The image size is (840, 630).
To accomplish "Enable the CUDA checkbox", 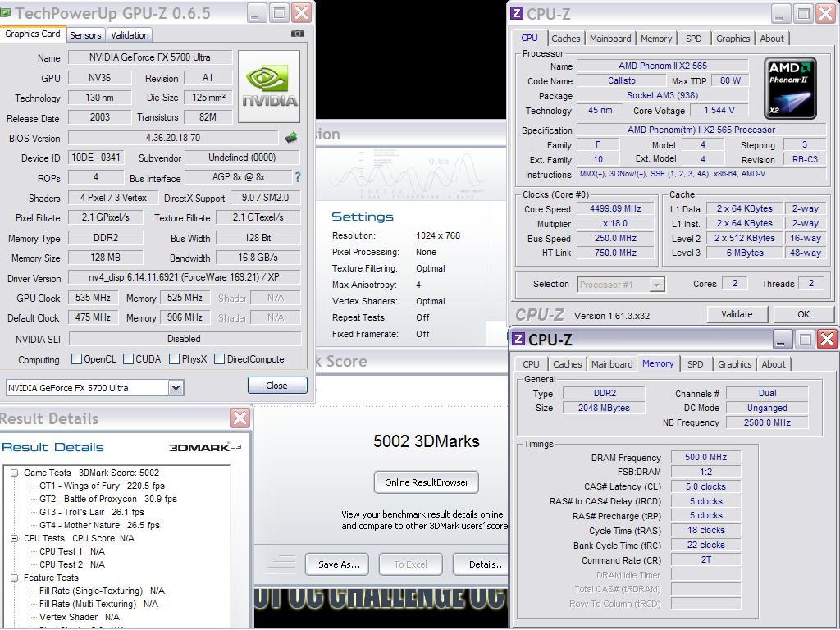I will (x=129, y=359).
